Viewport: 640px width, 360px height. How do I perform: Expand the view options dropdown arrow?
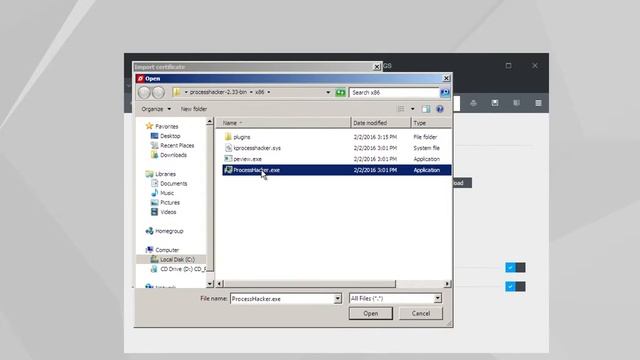click(413, 109)
